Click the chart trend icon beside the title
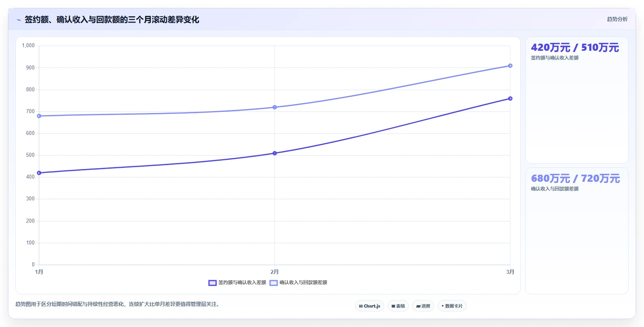Viewport: 644px width, 327px height. click(x=19, y=20)
